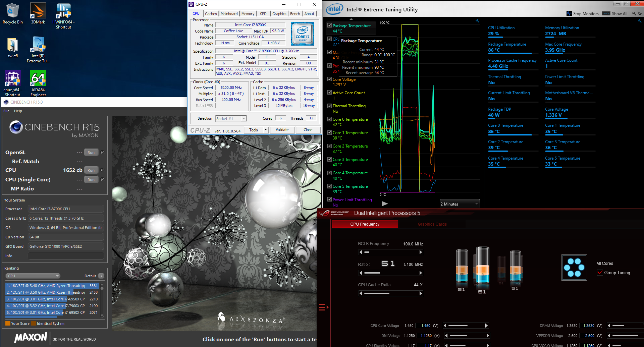This screenshot has height=347, width=644.
Task: Toggle the CPU test checkmark in Cinebench
Action: (x=102, y=170)
